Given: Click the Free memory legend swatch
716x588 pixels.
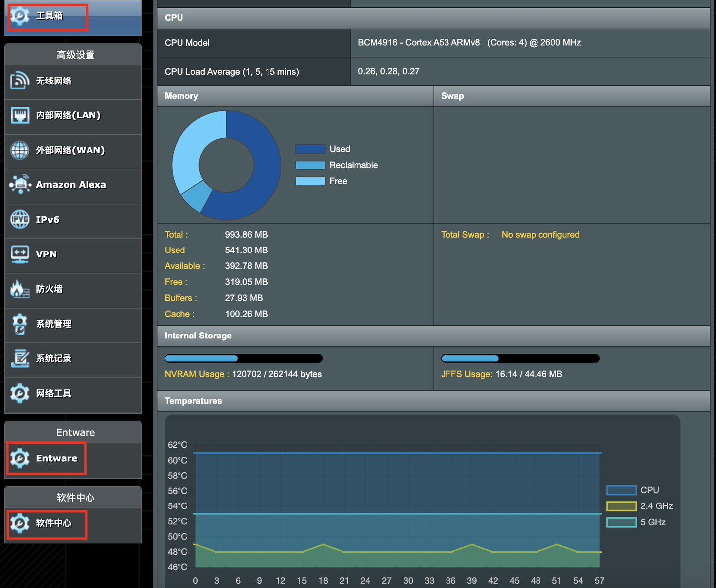Looking at the screenshot, I should [x=310, y=181].
